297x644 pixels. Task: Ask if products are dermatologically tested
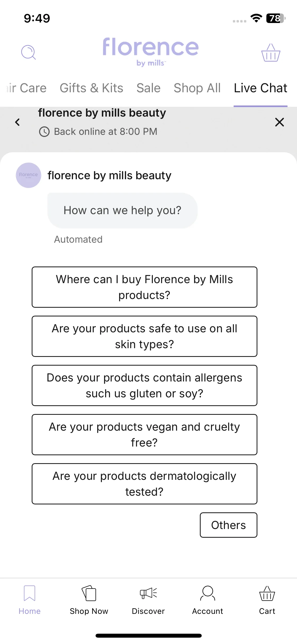(144, 484)
